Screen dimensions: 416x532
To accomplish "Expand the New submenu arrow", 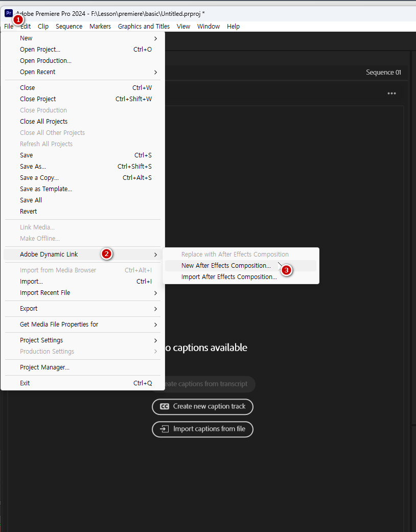I will click(155, 38).
